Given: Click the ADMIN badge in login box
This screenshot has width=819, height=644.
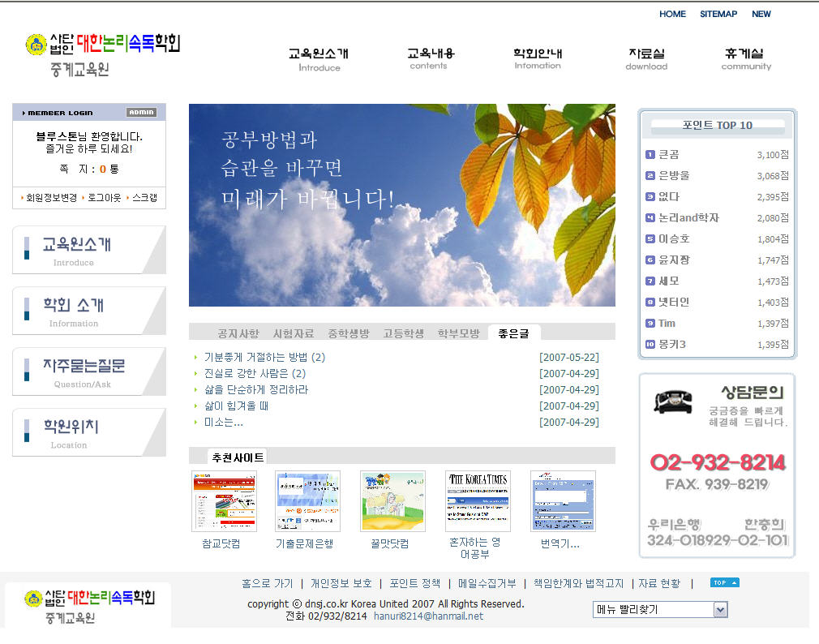Looking at the screenshot, I should coord(141,113).
